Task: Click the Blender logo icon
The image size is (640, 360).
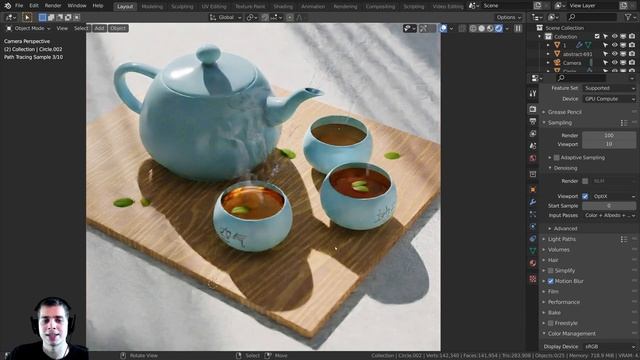Action: pos(7,6)
